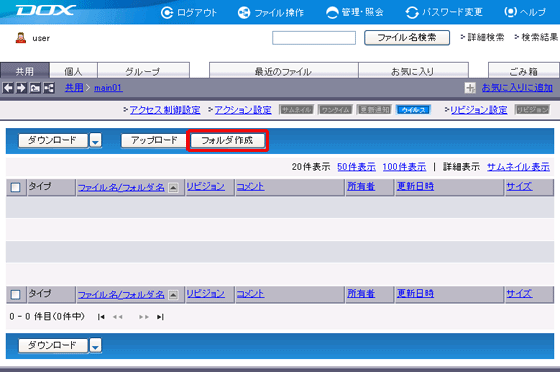This screenshot has height=372, width=560.
Task: Click the ファイル名検索 button
Action: (x=407, y=38)
